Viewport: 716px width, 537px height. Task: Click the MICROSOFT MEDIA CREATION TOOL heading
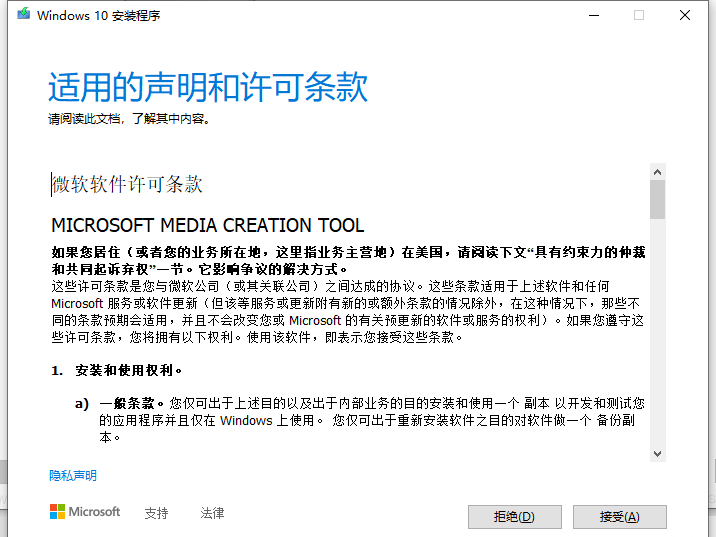207,225
